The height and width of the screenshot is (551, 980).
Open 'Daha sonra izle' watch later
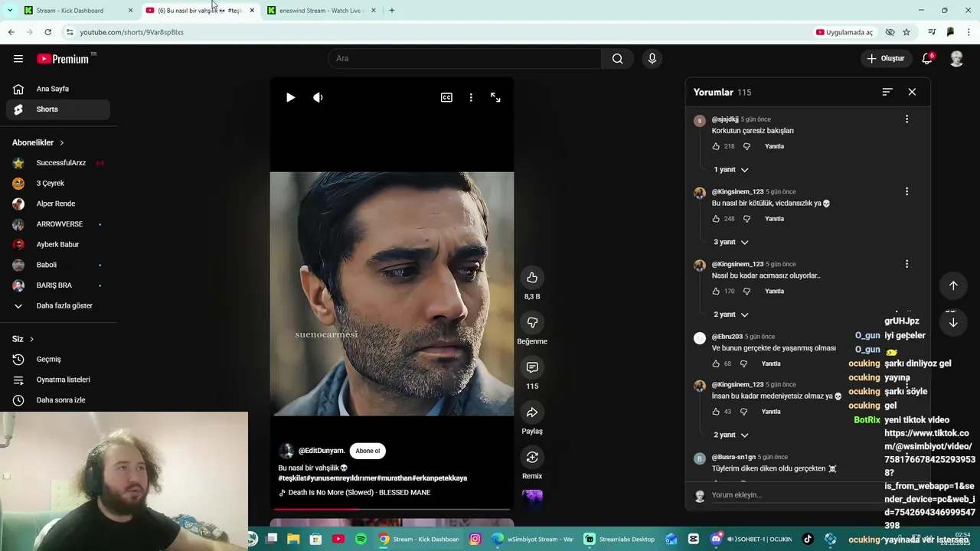click(x=58, y=400)
